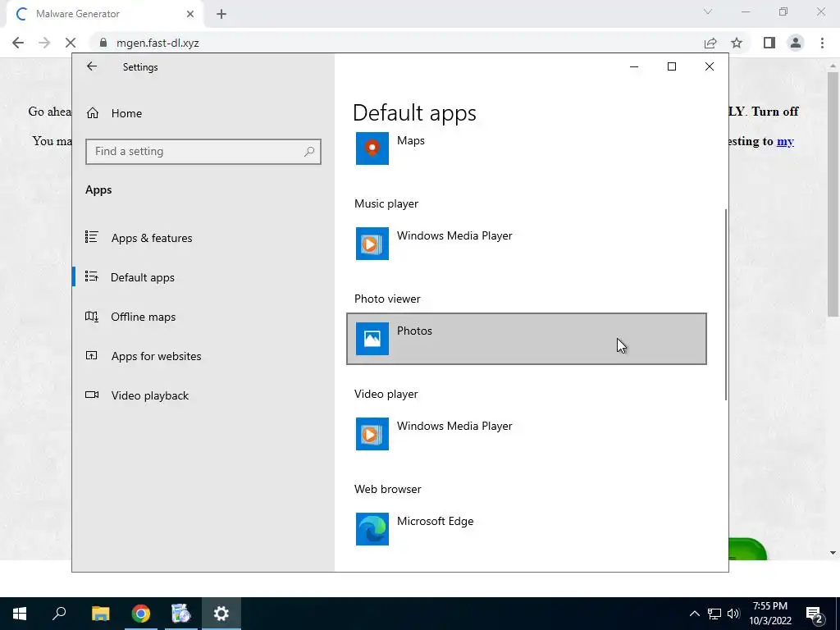
Task: Click the Apps & features list icon
Action: pyautogui.click(x=92, y=237)
